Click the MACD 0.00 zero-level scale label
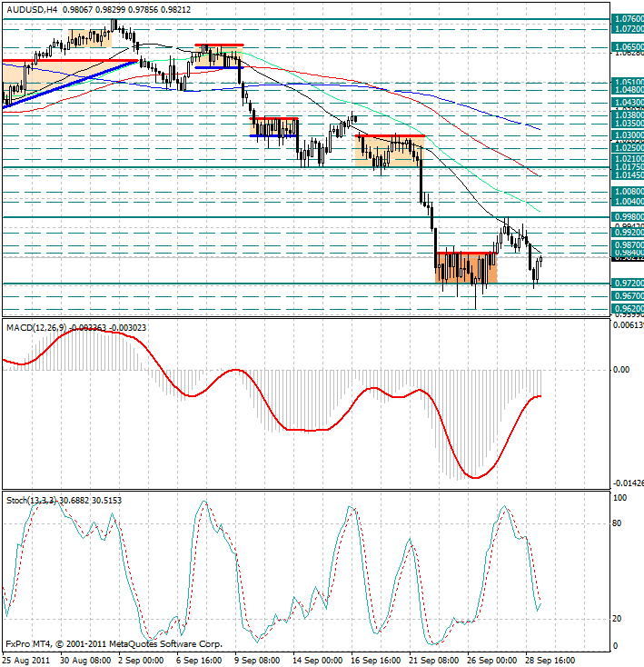 point(621,369)
